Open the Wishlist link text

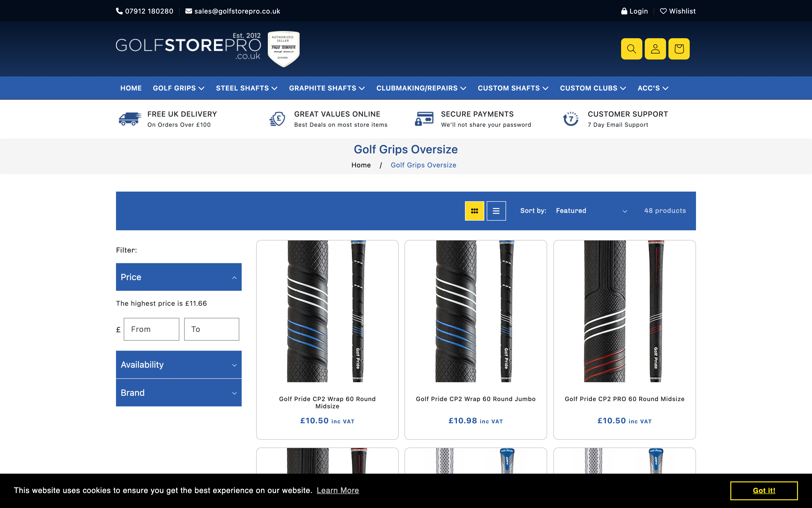682,11
